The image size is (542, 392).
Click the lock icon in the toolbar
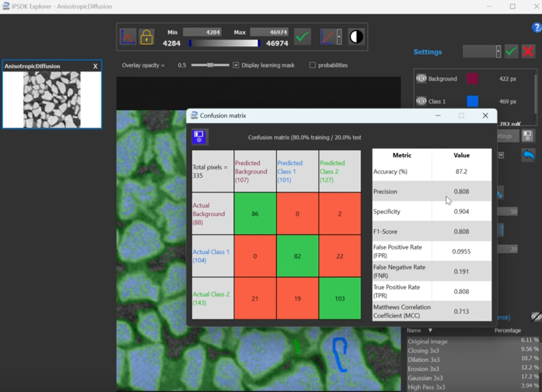coord(147,35)
